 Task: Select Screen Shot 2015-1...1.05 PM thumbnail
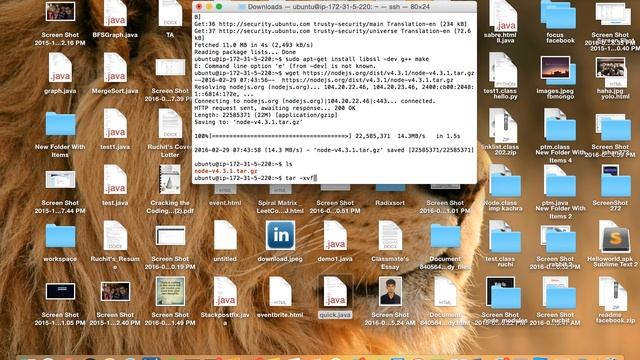[60, 292]
